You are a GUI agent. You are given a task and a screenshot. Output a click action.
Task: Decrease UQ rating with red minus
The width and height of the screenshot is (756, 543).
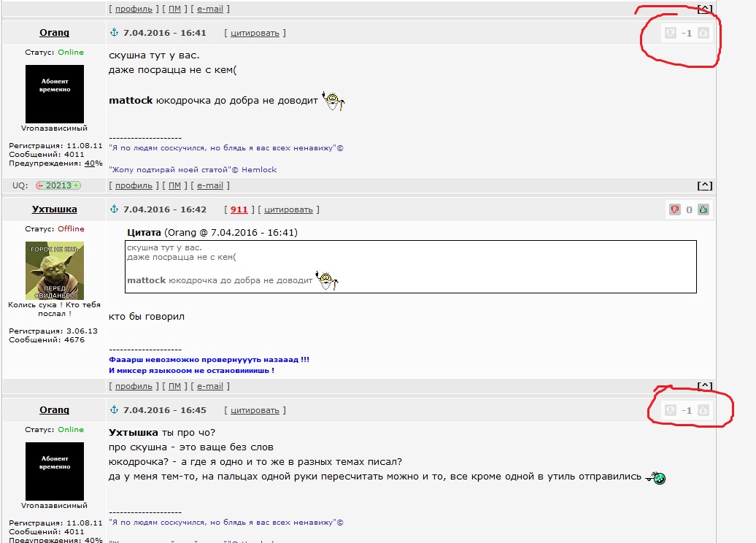[41, 185]
